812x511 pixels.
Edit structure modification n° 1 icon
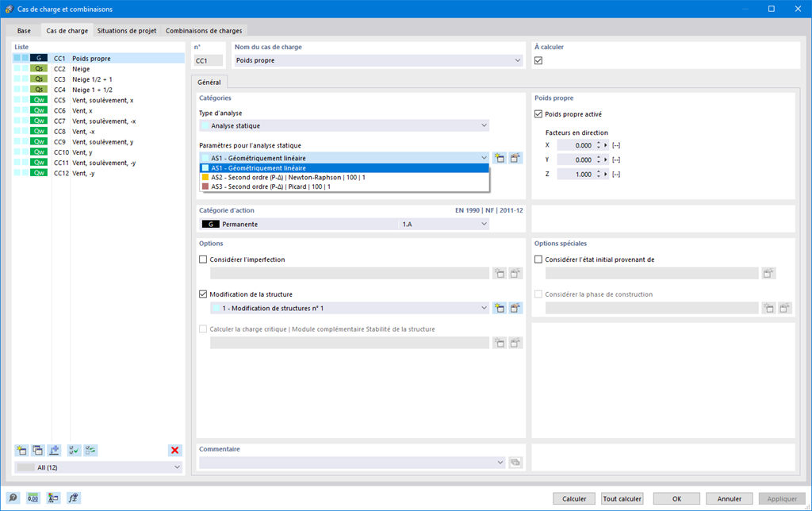click(x=515, y=308)
